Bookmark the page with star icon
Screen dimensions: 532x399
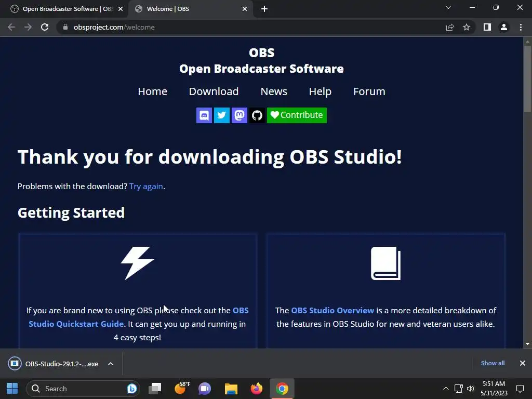click(467, 27)
